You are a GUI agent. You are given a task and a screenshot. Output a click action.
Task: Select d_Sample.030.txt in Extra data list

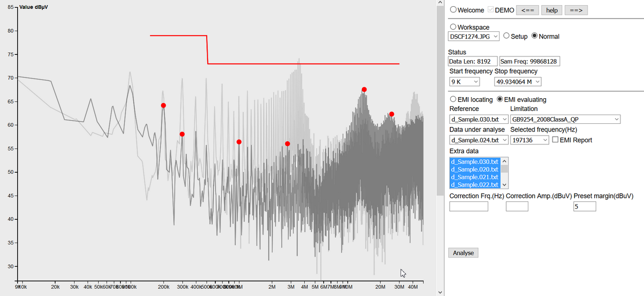coord(475,162)
